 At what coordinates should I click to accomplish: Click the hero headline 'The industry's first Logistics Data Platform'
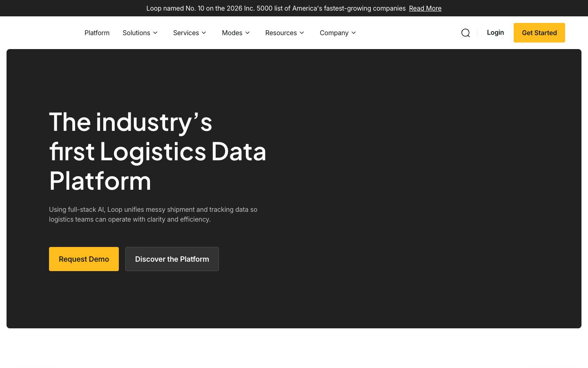coord(158,151)
